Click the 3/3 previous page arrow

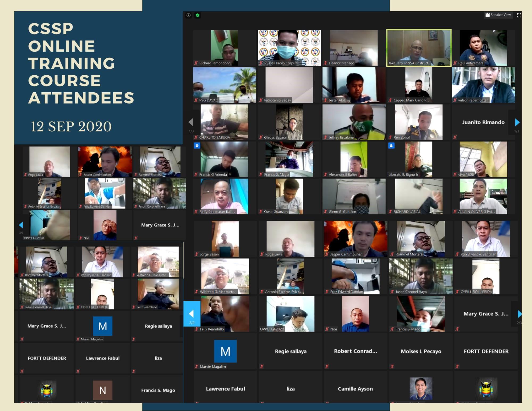pos(21,225)
